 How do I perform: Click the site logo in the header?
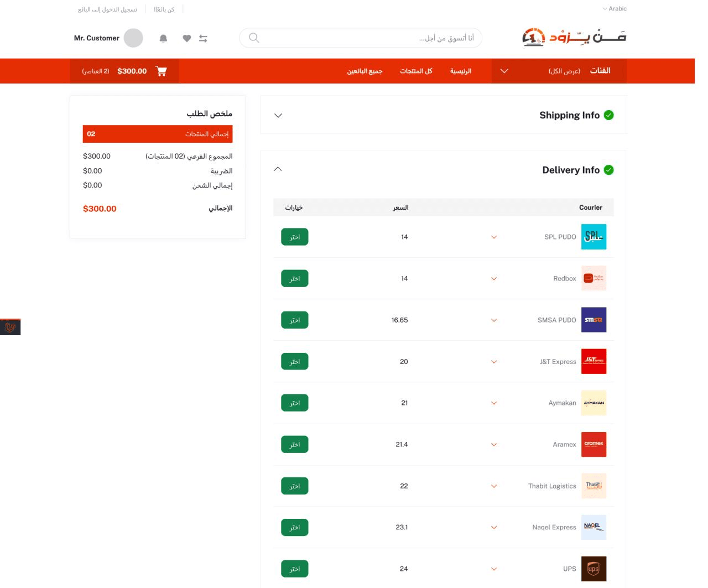pos(574,37)
